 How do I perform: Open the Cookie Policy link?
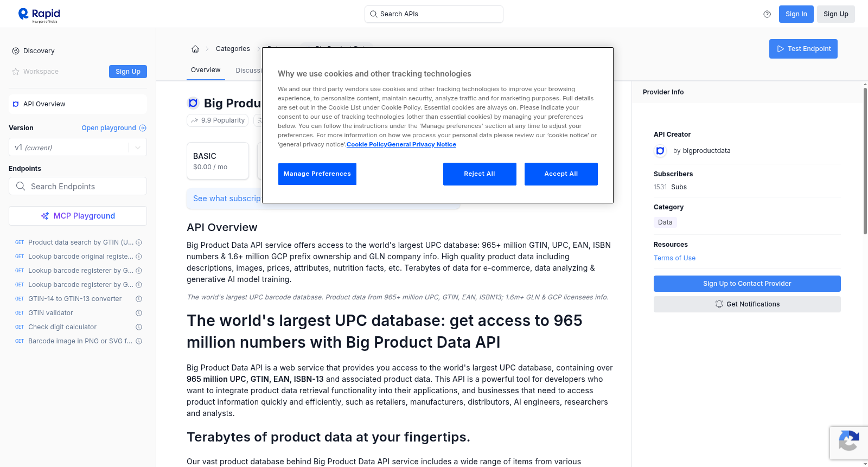[x=367, y=144]
